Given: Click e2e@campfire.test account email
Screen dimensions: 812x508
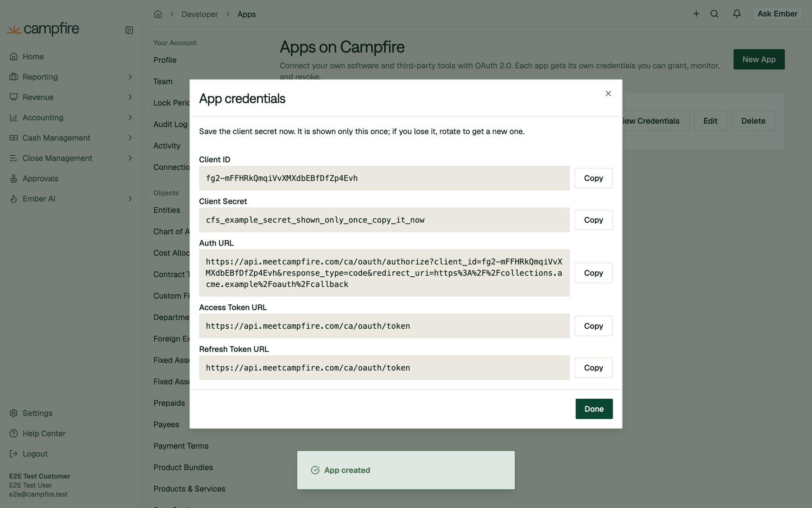Looking at the screenshot, I should [x=38, y=494].
